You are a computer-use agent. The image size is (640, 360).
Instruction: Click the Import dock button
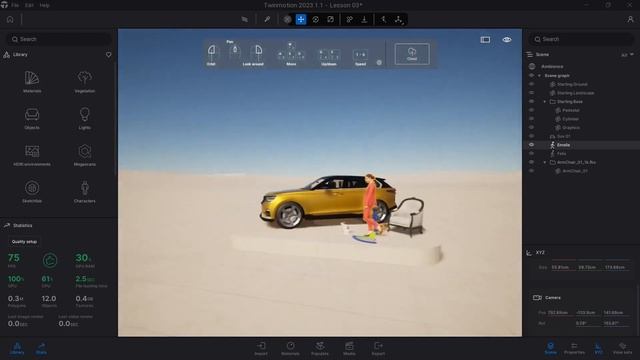pos(261,349)
